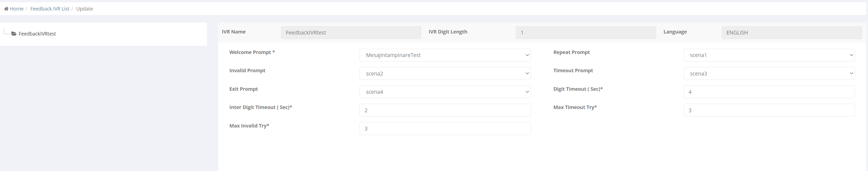868x171 pixels.
Task: Open the Timeout Prompt dropdown
Action: [x=769, y=73]
